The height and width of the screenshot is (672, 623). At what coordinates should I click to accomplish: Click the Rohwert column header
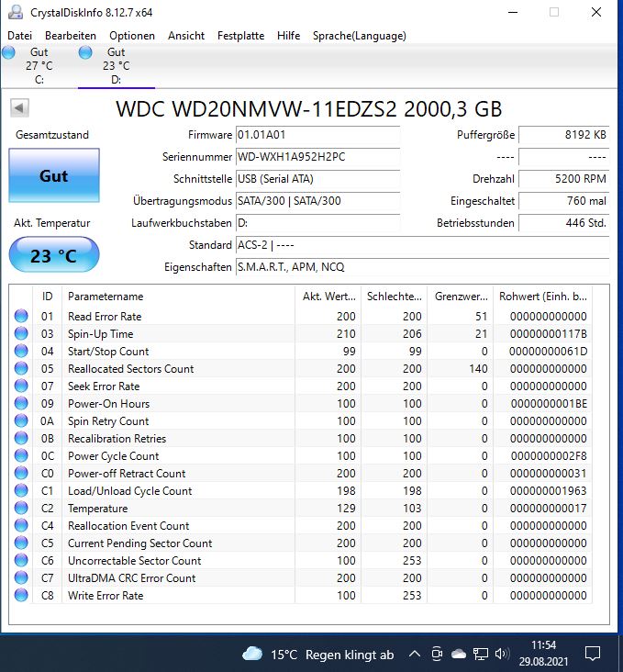coord(543,297)
